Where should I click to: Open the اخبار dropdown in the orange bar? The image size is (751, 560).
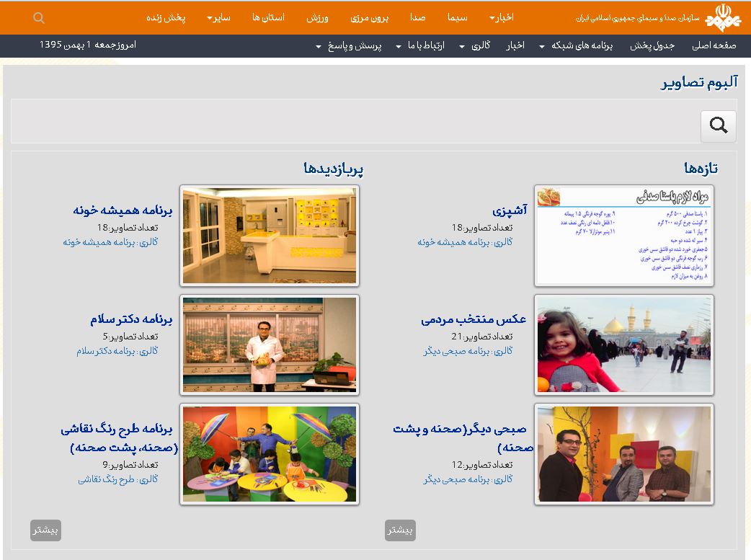[501, 18]
